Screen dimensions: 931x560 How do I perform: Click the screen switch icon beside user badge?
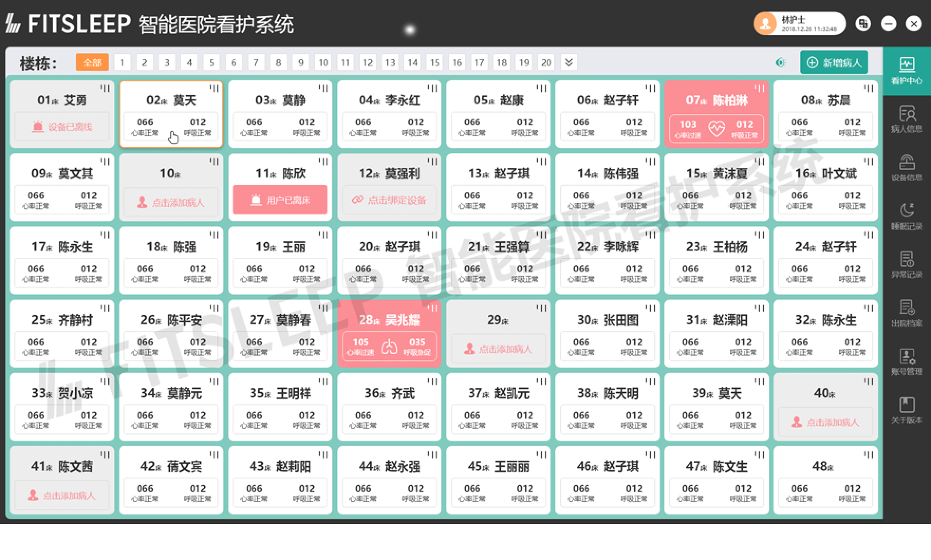click(863, 24)
